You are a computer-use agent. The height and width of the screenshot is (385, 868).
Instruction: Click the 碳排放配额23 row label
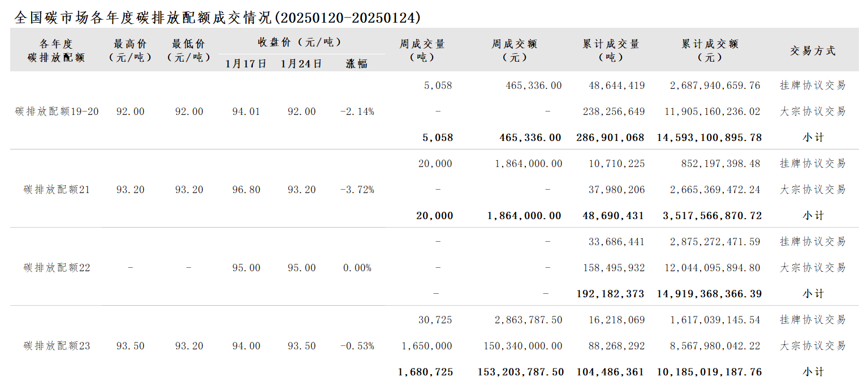click(x=57, y=346)
